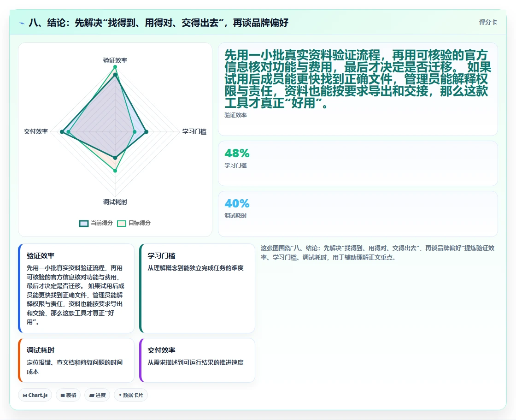Viewport: 516px width, 420px height.
Task: Click the 当前得分 data point on 学习门槛 axis
Action: (x=147, y=132)
